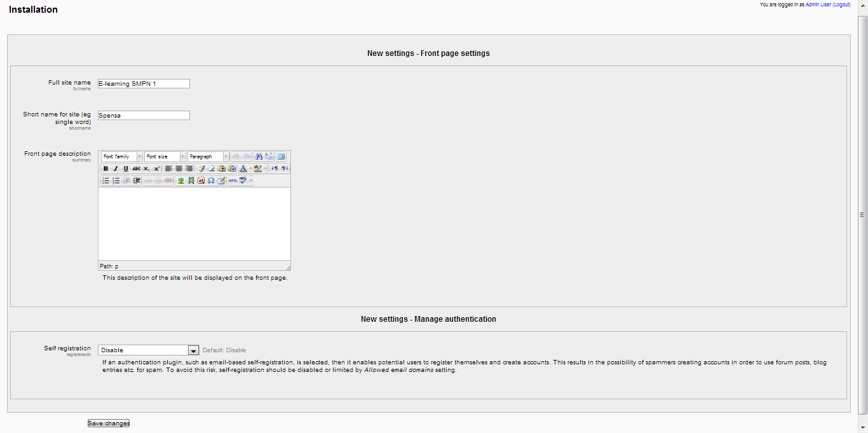
Task: Toggle the spellchecker ABC icon
Action: coord(243,181)
